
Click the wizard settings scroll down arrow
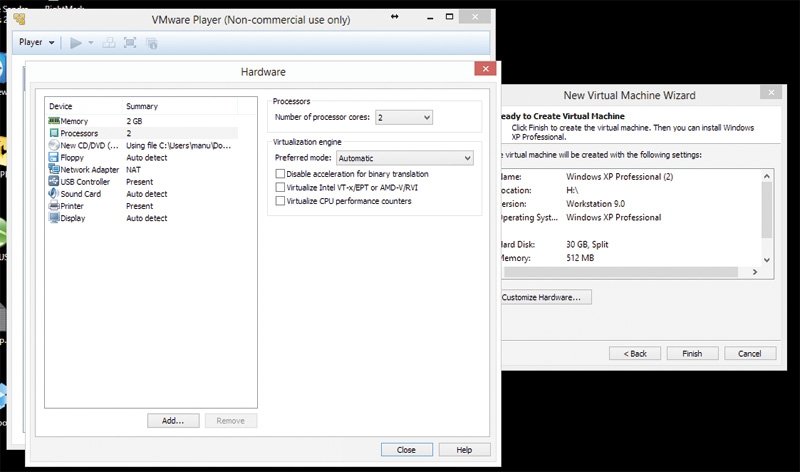point(766,260)
